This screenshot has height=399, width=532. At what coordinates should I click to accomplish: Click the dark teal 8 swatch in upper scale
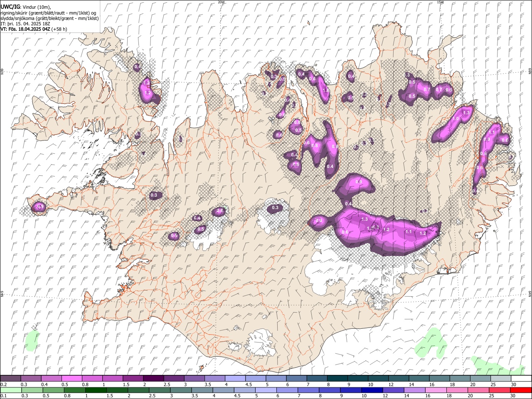pyautogui.click(x=337, y=379)
